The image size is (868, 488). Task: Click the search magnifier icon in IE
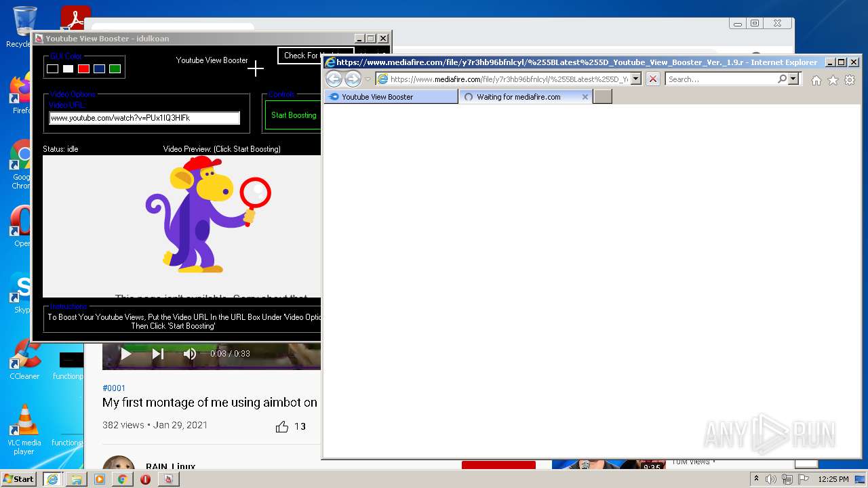pos(782,79)
